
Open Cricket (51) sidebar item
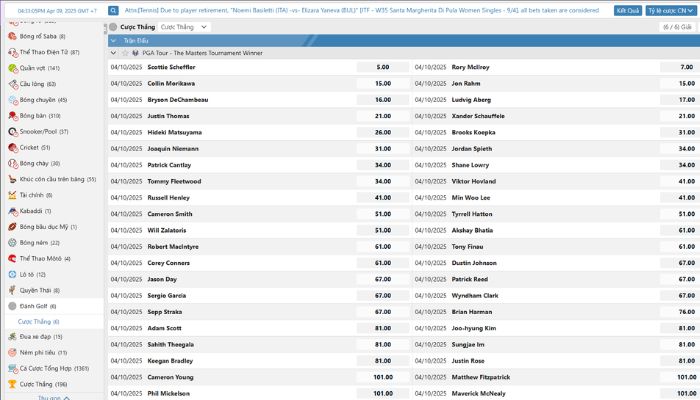pos(54,147)
